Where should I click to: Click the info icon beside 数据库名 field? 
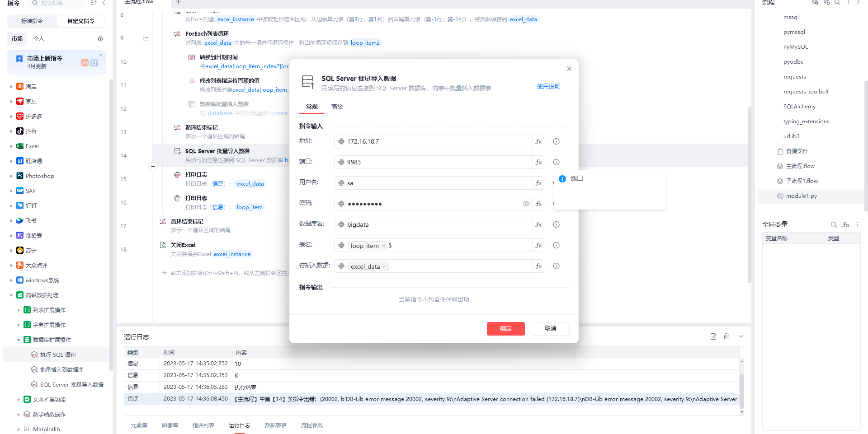[x=556, y=224]
